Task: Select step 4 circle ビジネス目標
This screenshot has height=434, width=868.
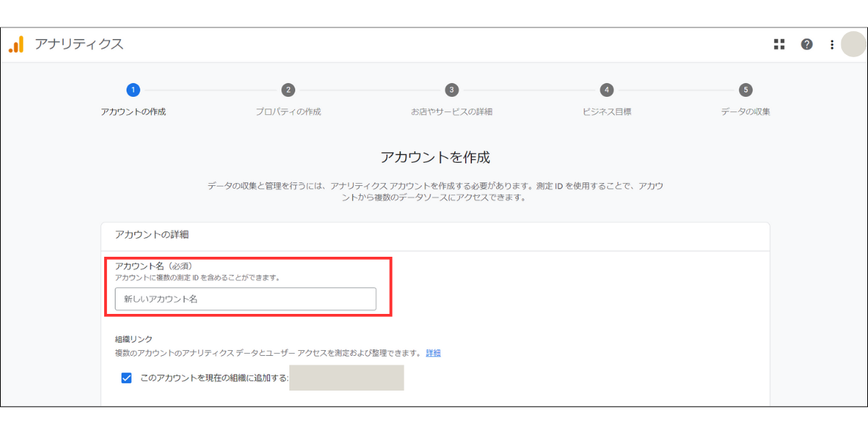Action: click(607, 90)
